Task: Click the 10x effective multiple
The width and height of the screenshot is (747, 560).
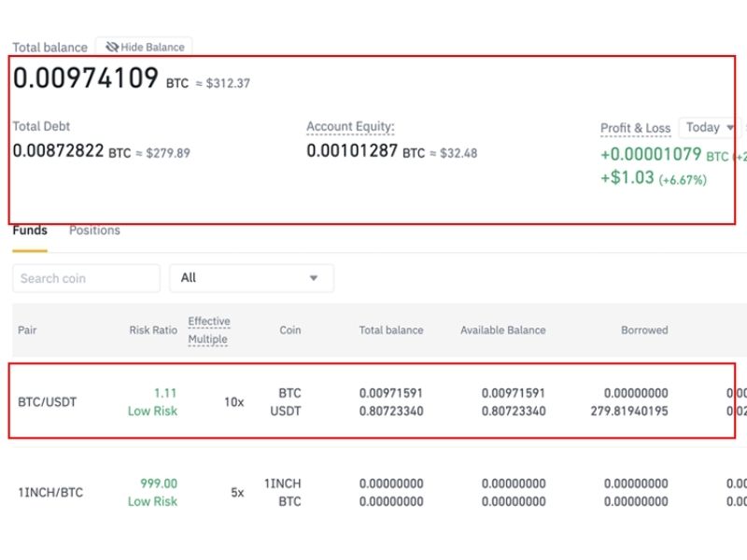Action: 234,402
